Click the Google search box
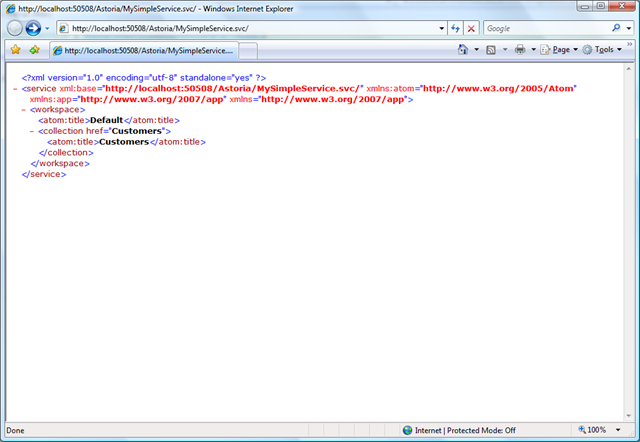 [547, 28]
